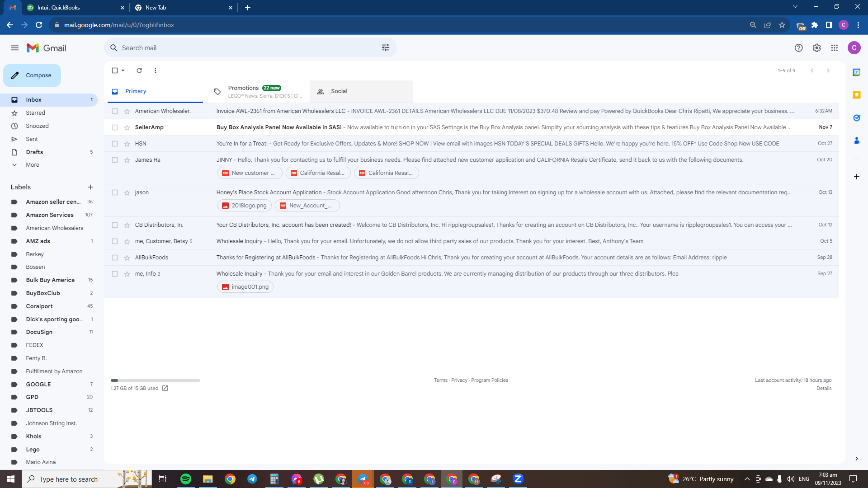Open Google Contacts side panel icon
The image size is (868, 488).
click(x=857, y=141)
